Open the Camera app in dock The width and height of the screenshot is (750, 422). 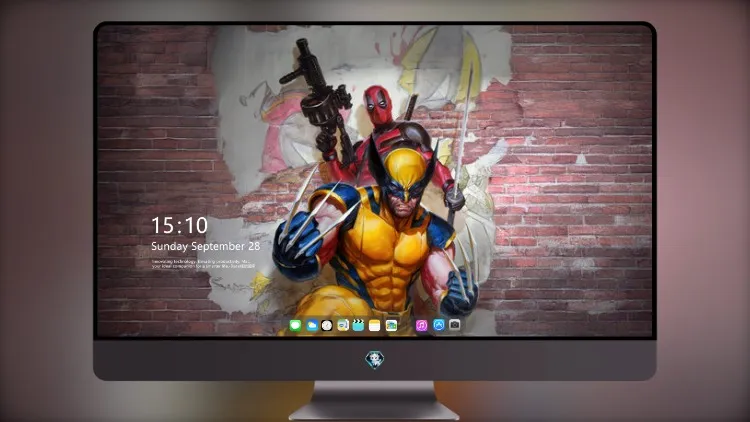coord(455,325)
